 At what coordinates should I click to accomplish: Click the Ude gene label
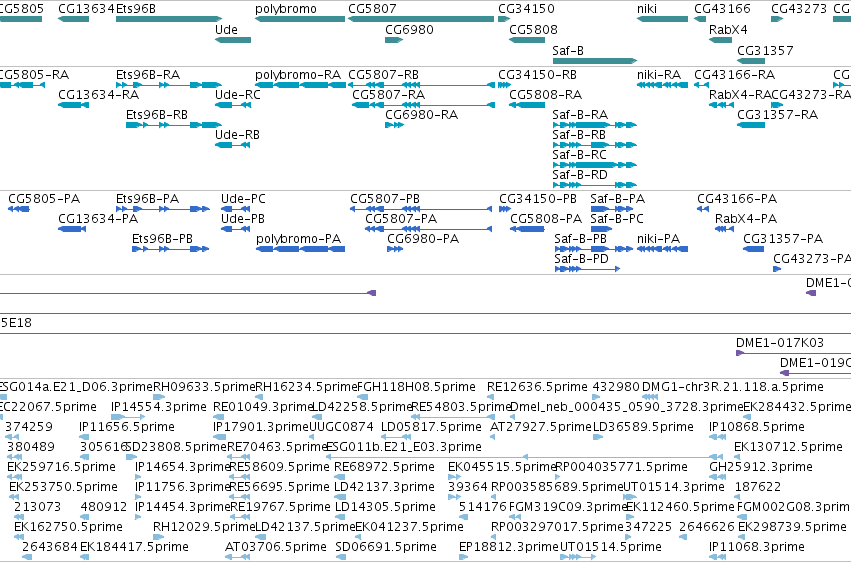pyautogui.click(x=226, y=29)
